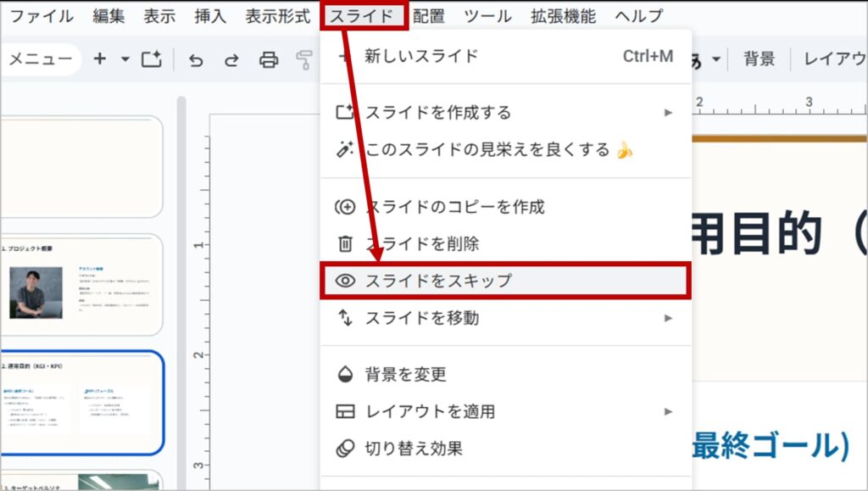Select スライドを削除 trash menu entry
868x491 pixels.
coord(421,243)
